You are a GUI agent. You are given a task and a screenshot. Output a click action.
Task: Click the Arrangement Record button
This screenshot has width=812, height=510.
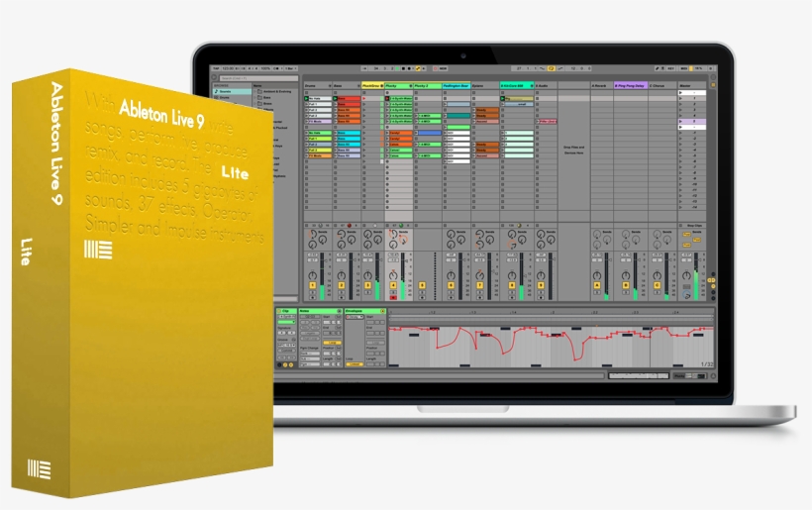(409, 69)
